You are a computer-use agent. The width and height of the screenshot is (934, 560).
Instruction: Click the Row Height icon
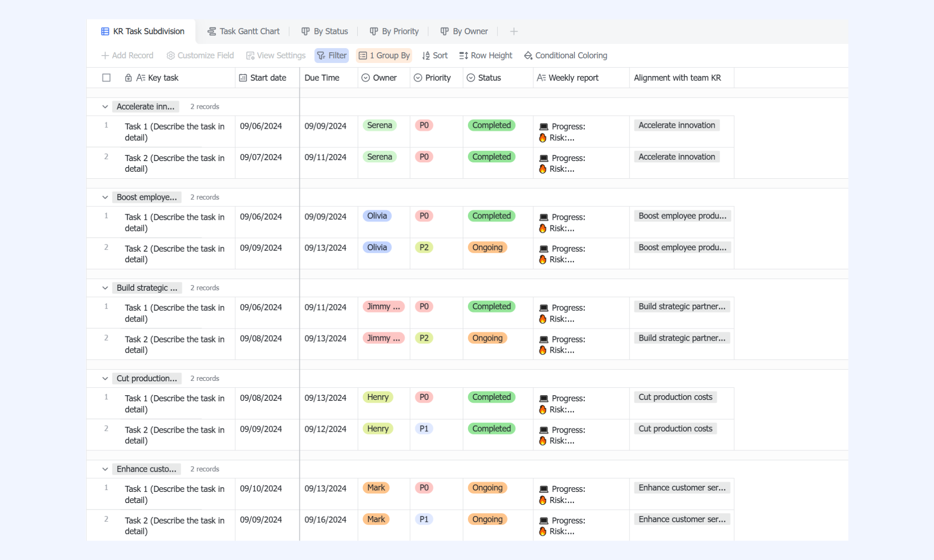tap(463, 56)
